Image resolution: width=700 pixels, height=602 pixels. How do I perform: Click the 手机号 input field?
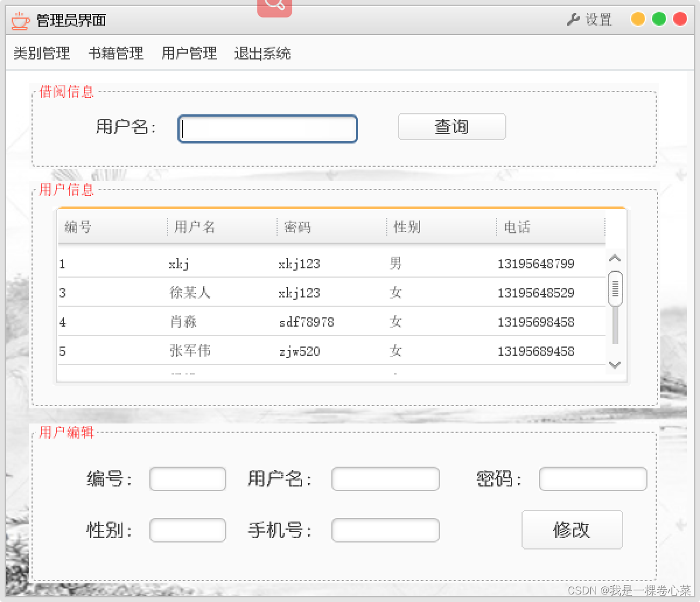coord(385,530)
